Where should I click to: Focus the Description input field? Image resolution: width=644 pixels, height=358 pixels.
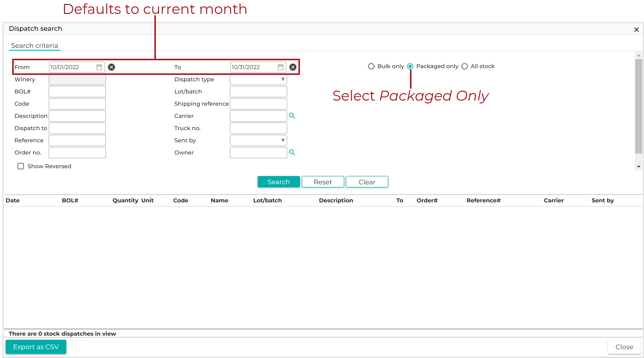[x=77, y=116]
